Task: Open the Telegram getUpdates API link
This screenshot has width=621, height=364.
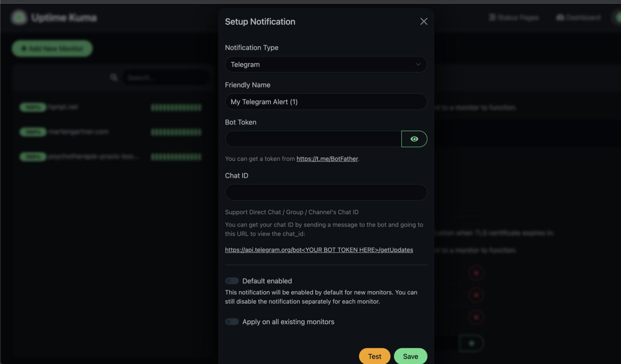Action: [318, 250]
